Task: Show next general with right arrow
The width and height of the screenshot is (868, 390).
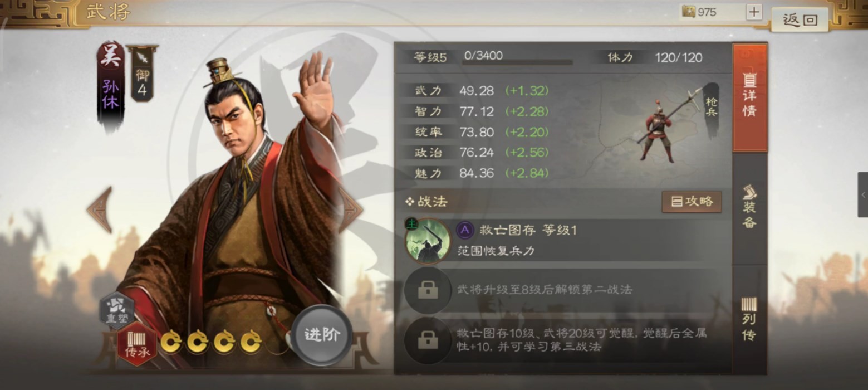Action: 351,209
